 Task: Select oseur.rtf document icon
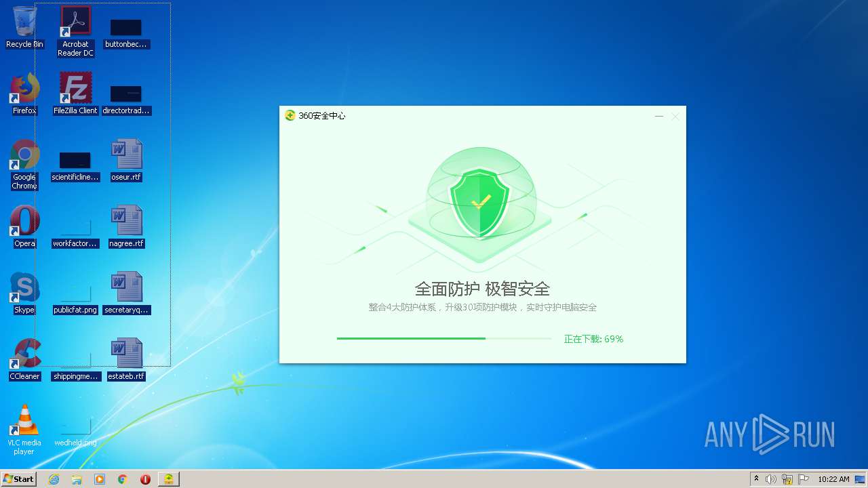pos(126,160)
